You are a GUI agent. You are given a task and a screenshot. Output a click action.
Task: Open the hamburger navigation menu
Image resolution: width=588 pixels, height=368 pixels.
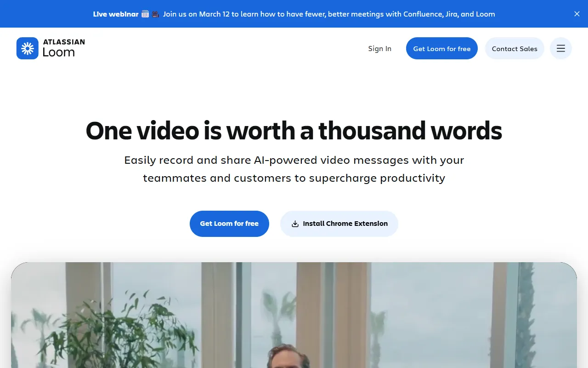[x=561, y=48]
